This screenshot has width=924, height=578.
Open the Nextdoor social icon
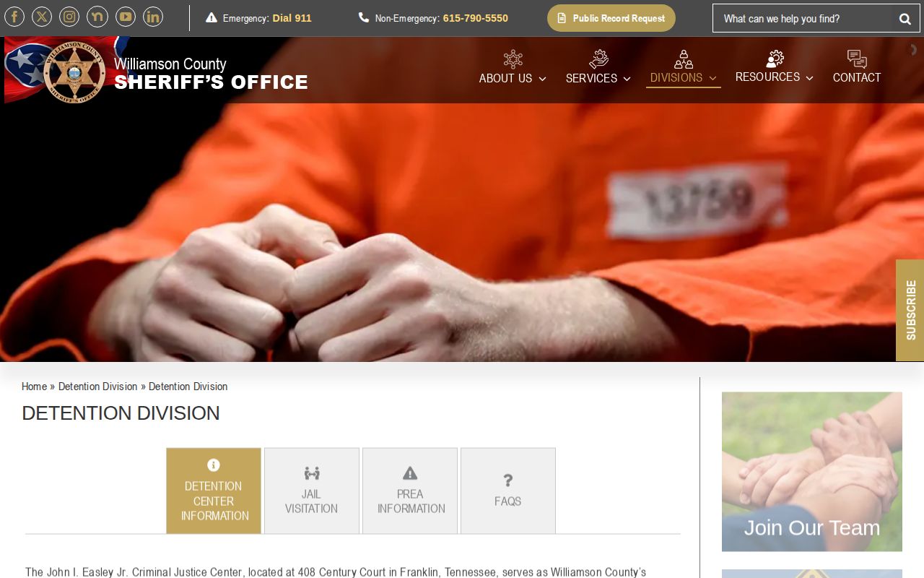coord(97,17)
